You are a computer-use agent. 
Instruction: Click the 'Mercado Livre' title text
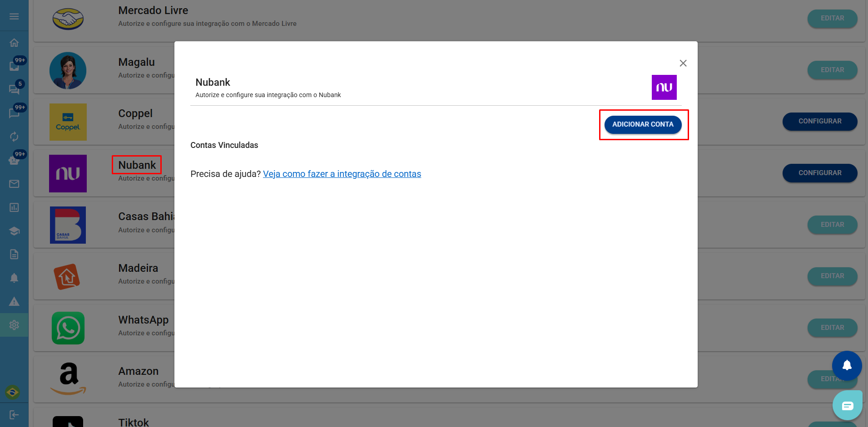[x=153, y=10]
